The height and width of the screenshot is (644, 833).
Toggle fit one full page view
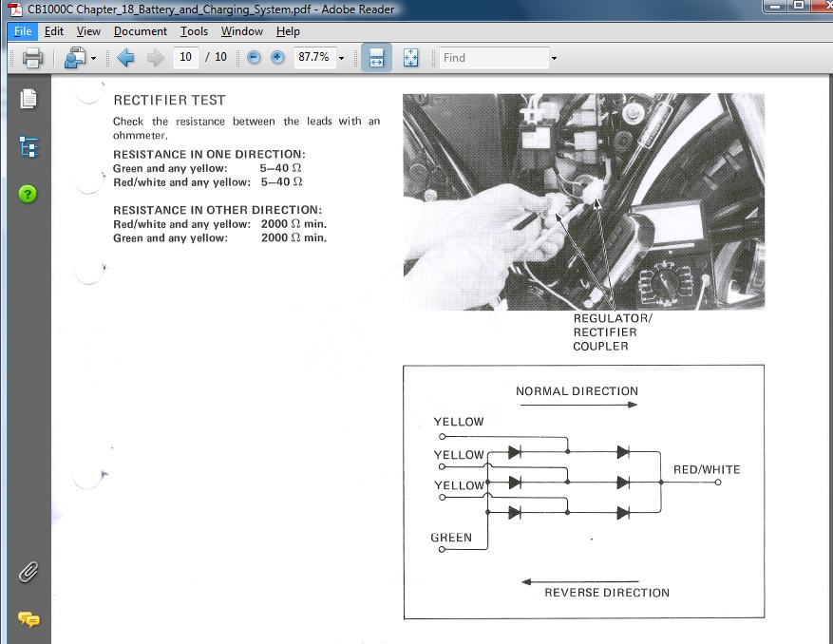click(x=410, y=58)
